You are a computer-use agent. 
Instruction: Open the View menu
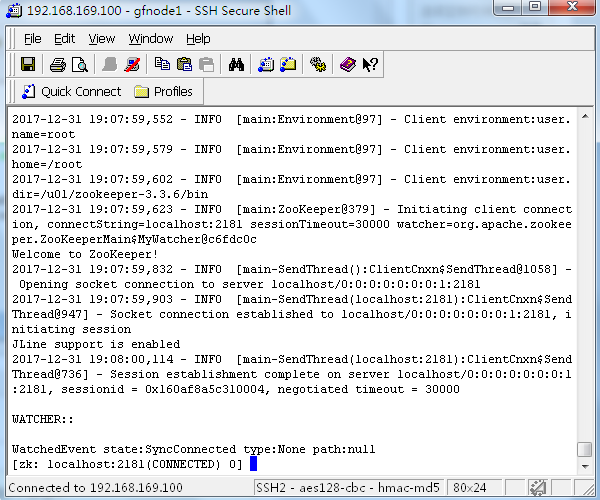coord(101,39)
